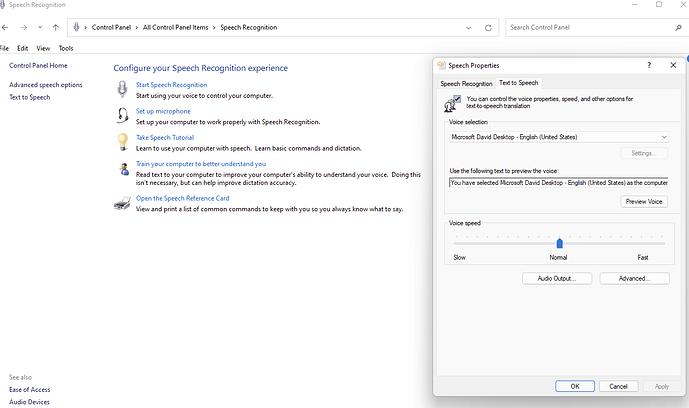The width and height of the screenshot is (689, 408).
Task: Open the Set up microphone link
Action: point(163,111)
